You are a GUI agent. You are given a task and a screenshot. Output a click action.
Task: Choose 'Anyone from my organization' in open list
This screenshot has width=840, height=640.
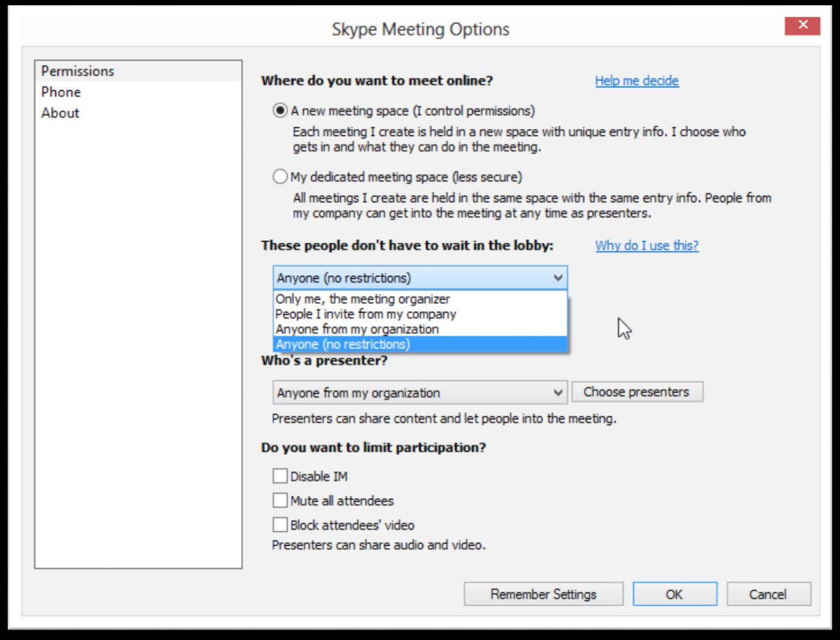(420, 329)
